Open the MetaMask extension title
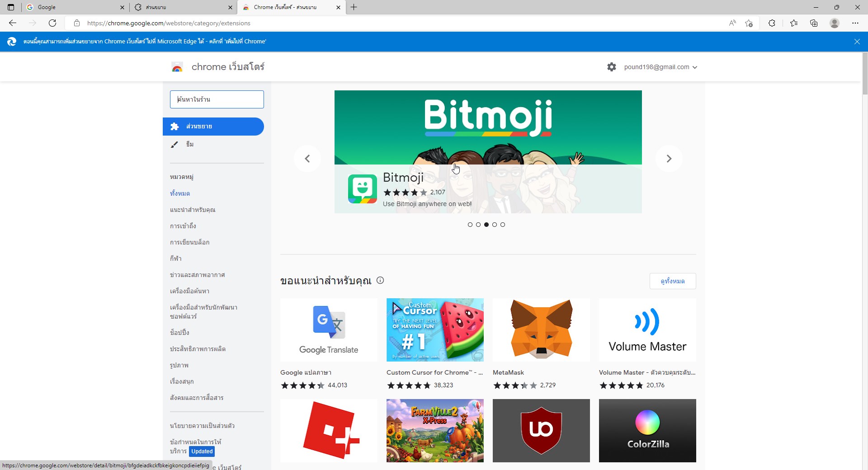This screenshot has width=868, height=470. [508, 372]
